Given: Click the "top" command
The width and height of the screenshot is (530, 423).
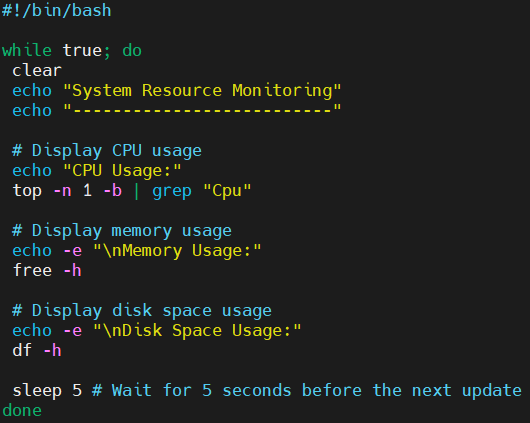Looking at the screenshot, I should pos(27,191).
